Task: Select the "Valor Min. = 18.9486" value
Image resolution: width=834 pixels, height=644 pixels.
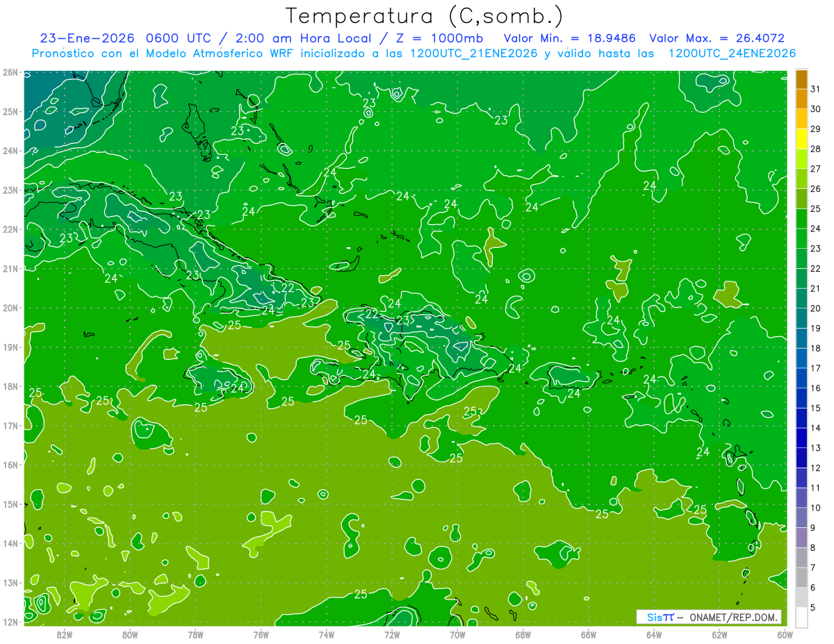Action: [x=569, y=38]
